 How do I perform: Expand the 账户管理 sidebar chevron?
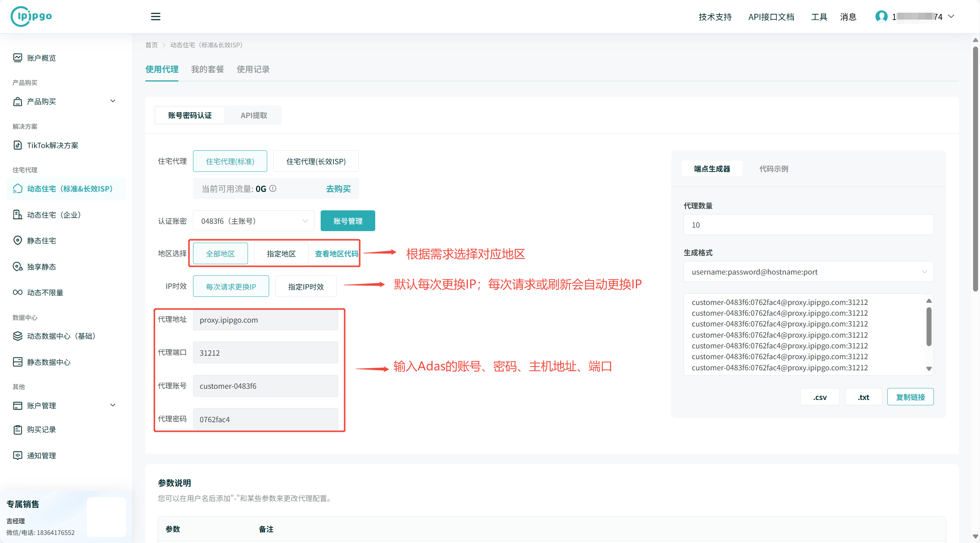[113, 405]
